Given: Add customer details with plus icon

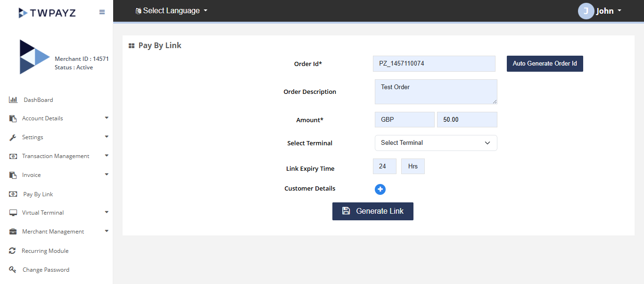Looking at the screenshot, I should [x=380, y=189].
